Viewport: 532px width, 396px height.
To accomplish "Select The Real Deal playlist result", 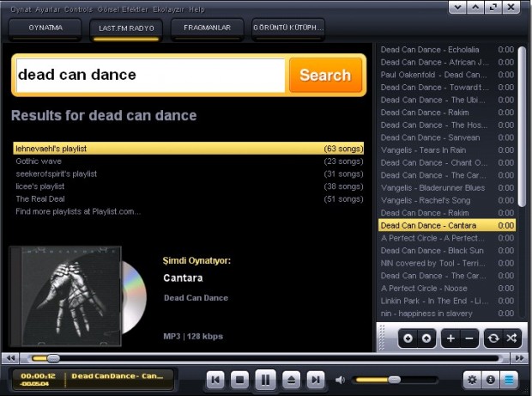I will coord(188,198).
